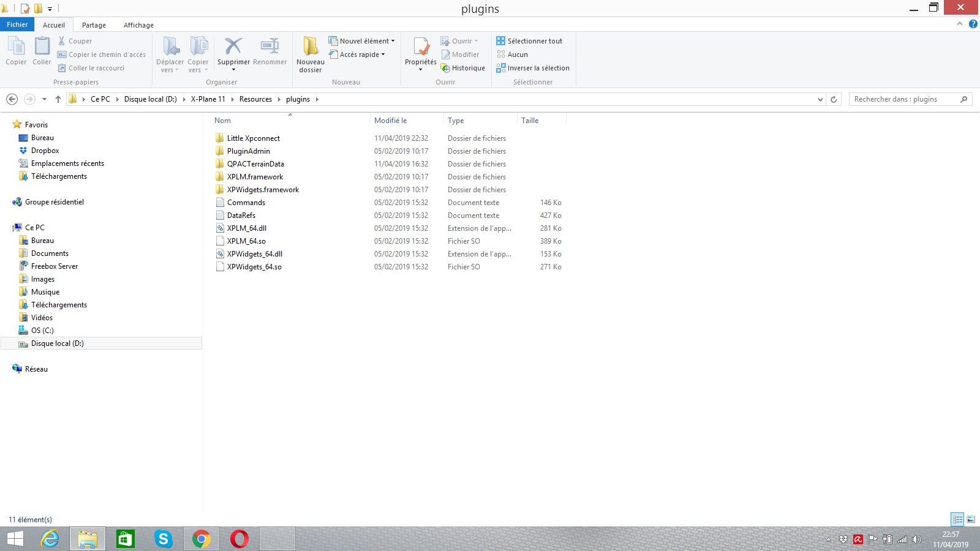Click Copier le chemin d'accès
This screenshot has width=980, height=551.
coord(102,54)
